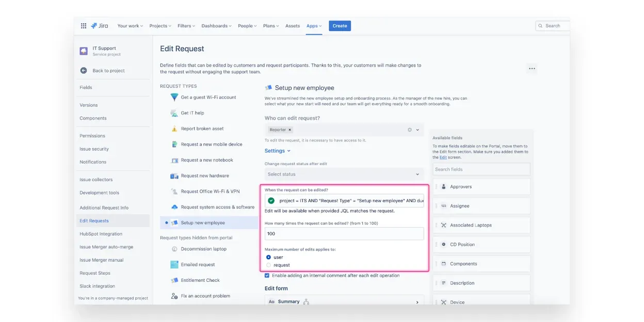The image size is (644, 322).
Task: Open Edit Requests in the sidebar
Action: coord(94,221)
